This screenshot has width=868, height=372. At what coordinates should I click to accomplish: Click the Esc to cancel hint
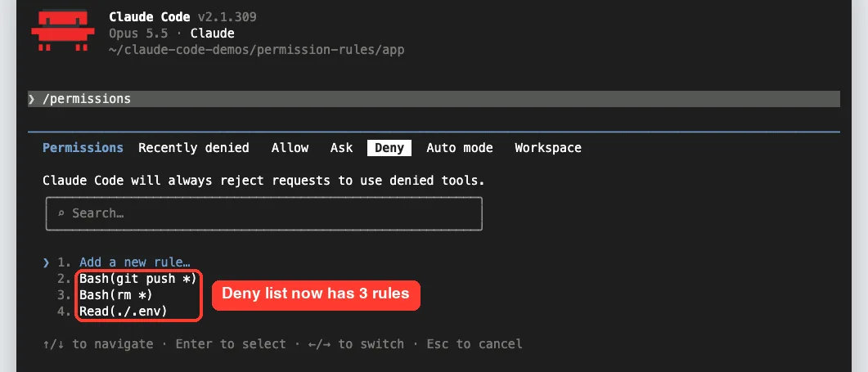tap(474, 343)
